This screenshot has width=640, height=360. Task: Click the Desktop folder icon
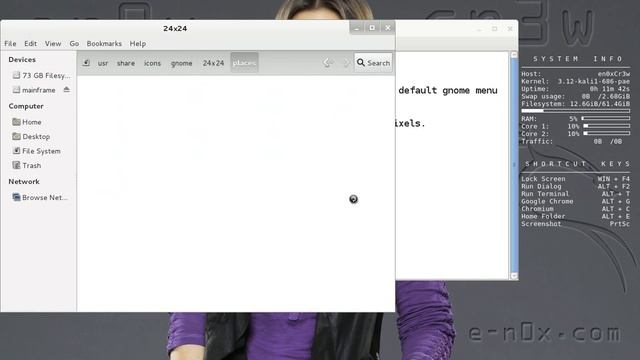point(16,136)
